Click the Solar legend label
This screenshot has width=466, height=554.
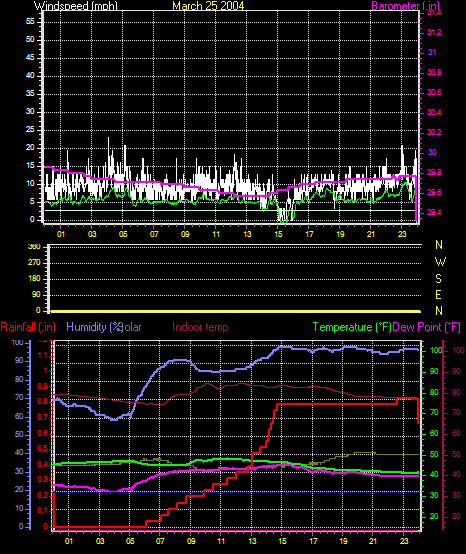pos(131,327)
